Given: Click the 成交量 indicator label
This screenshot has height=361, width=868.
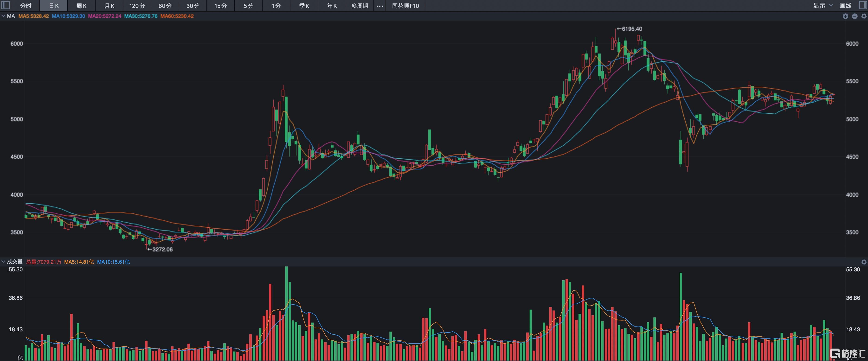Looking at the screenshot, I should (x=14, y=261).
